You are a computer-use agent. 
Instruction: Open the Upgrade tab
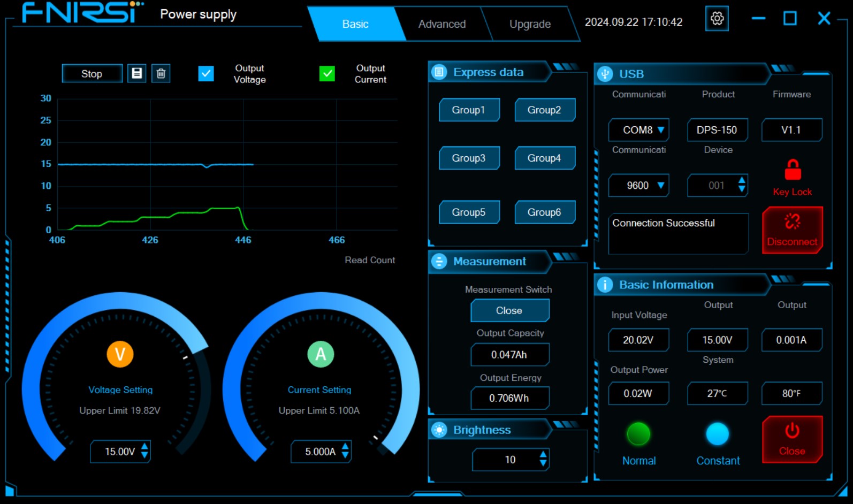pos(530,24)
